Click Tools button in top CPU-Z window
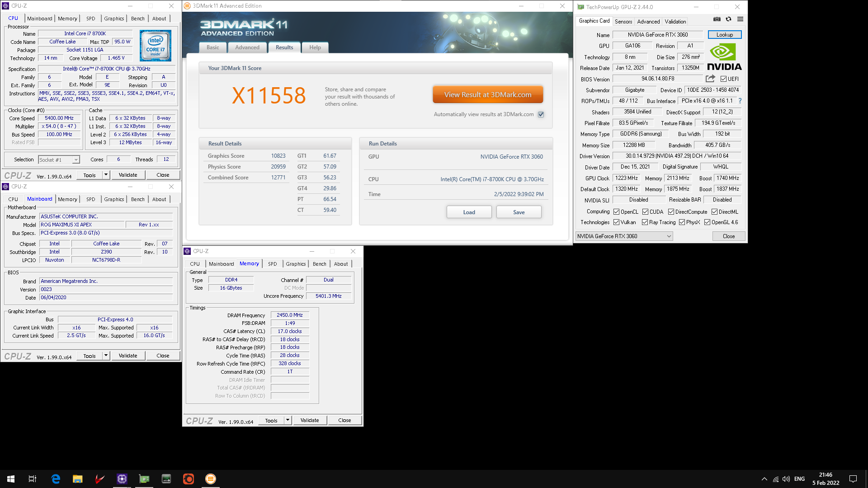 [90, 175]
